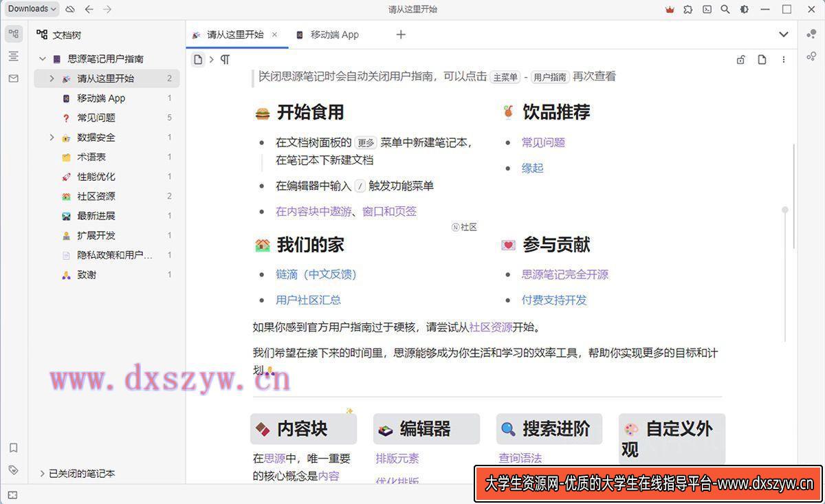Image resolution: width=825 pixels, height=504 pixels.
Task: Expand the 请从这里开始 tree arrow
Action: pos(52,78)
